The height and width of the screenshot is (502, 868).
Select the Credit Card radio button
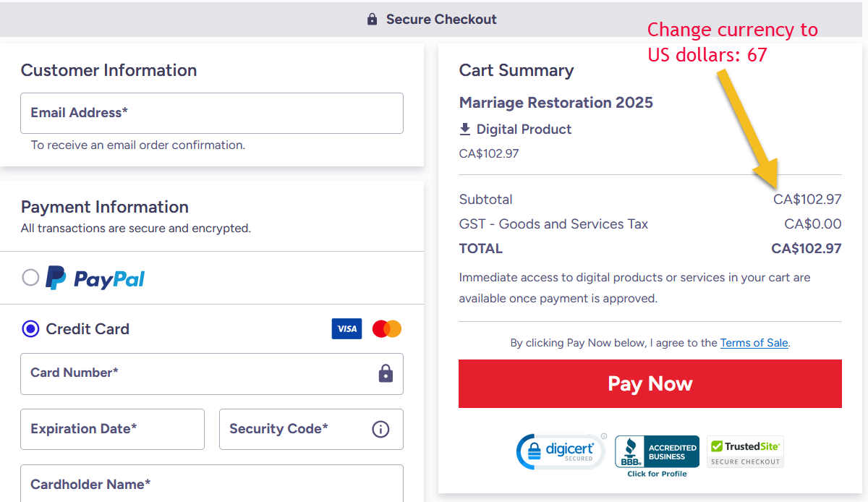(30, 329)
